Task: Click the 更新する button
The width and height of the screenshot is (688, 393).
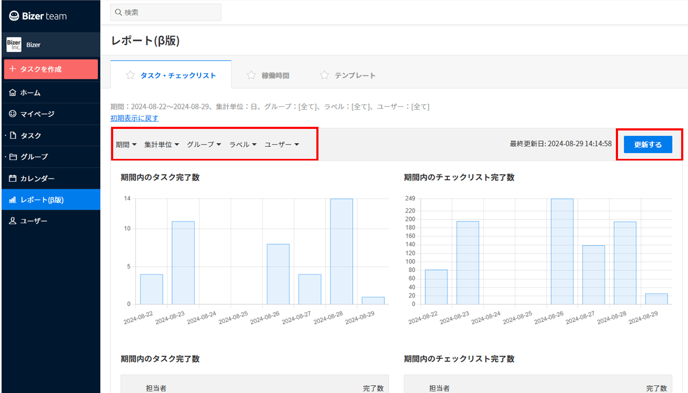Action: pos(648,144)
